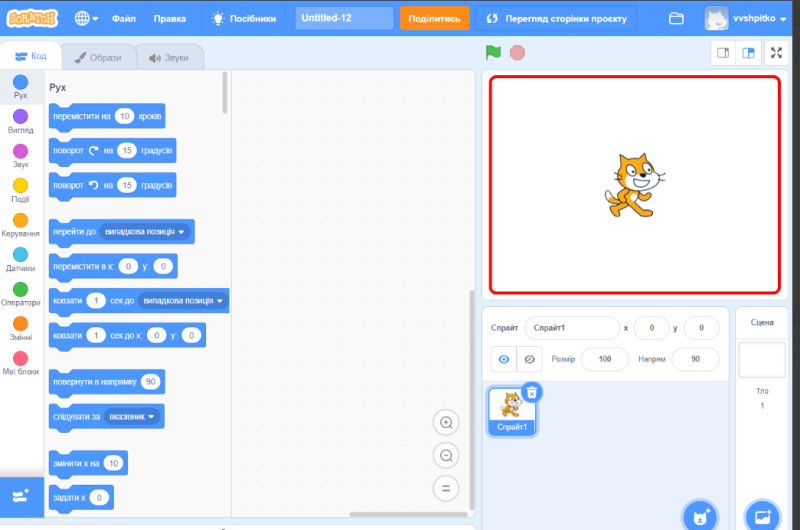
Task: Open the language globe dropdown
Action: click(86, 18)
